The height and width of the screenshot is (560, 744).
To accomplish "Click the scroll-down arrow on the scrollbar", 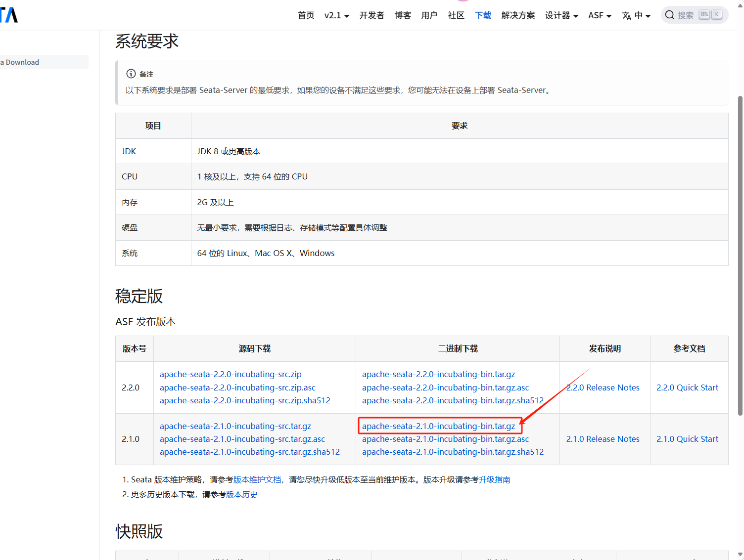I will click(x=740, y=555).
